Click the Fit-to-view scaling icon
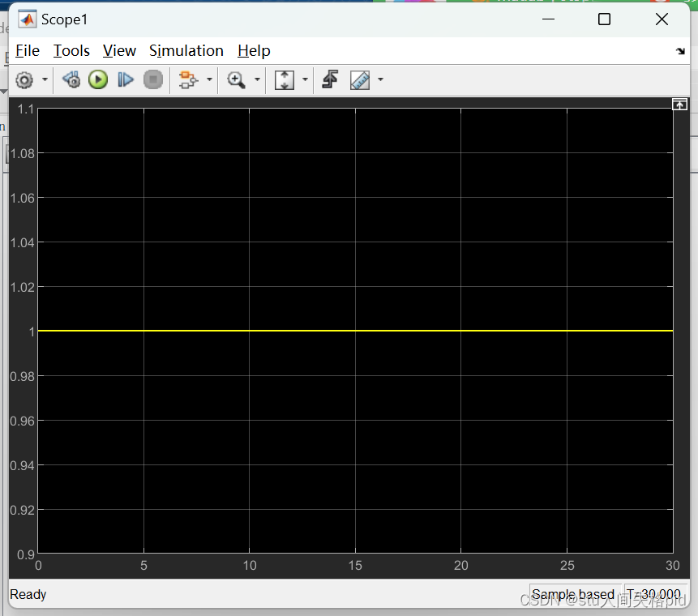 point(285,79)
